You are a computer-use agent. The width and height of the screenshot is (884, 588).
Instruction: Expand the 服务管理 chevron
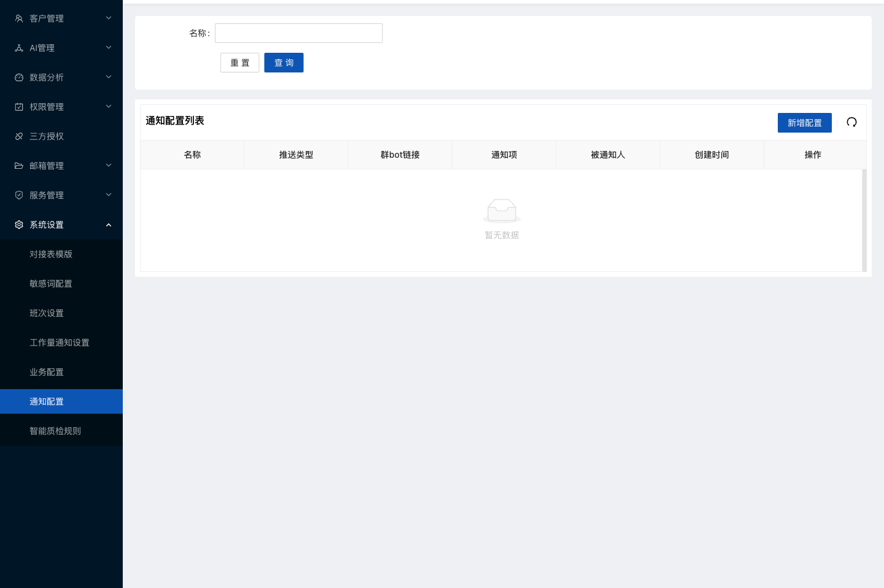pos(109,195)
